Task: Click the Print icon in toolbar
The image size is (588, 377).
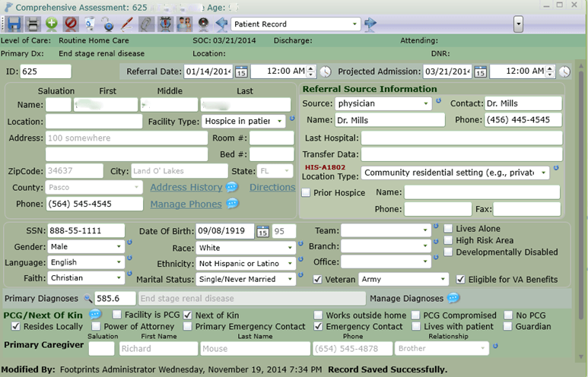Action: (x=33, y=24)
